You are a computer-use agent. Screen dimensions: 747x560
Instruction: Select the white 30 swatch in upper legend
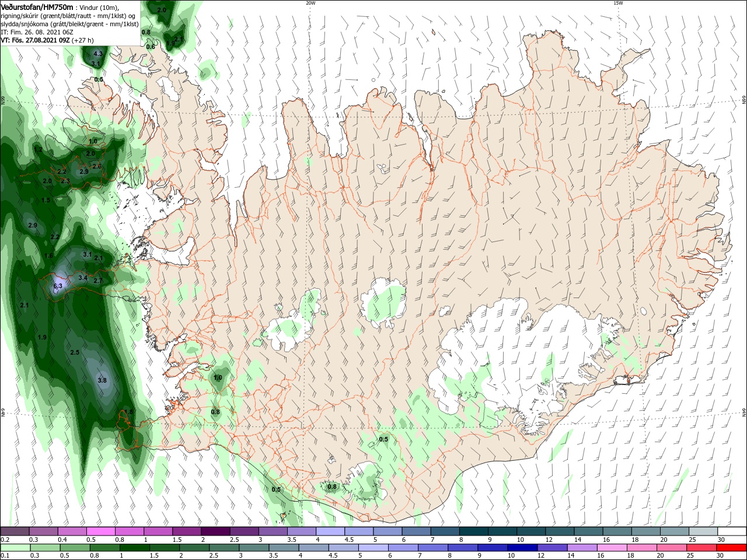pos(732,531)
